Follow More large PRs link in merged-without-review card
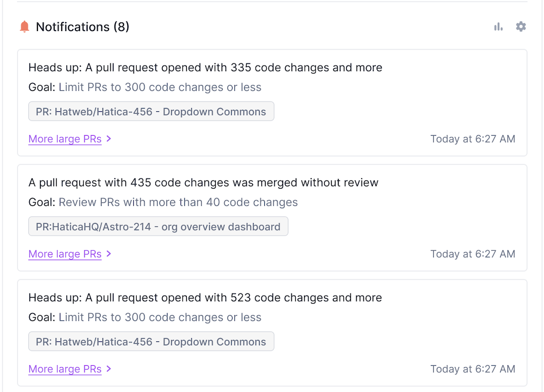This screenshot has height=392, width=544. coord(65,254)
